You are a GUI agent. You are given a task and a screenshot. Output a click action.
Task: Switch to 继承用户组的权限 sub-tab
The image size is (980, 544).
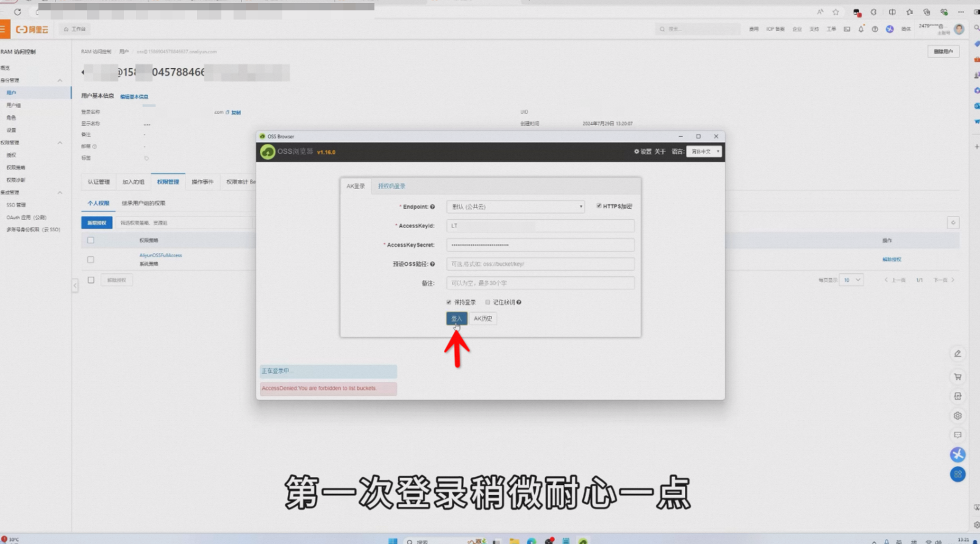[143, 203]
